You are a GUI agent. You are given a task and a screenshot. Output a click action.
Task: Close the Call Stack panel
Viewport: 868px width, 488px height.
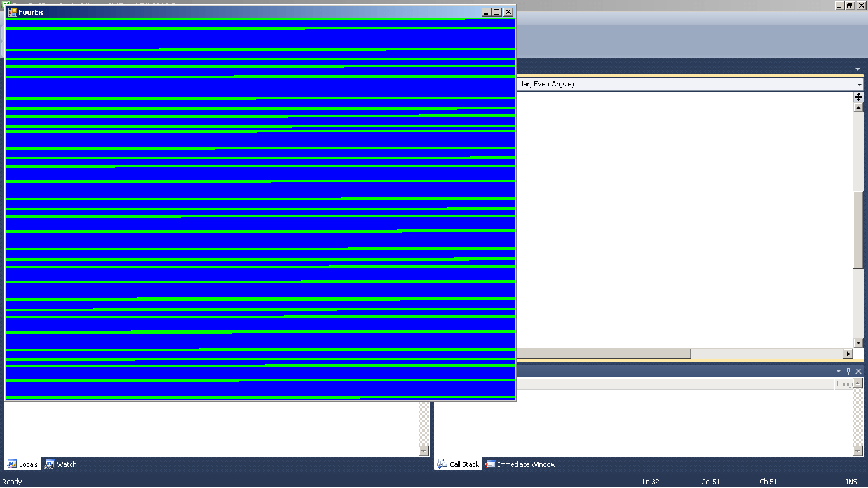pyautogui.click(x=858, y=371)
